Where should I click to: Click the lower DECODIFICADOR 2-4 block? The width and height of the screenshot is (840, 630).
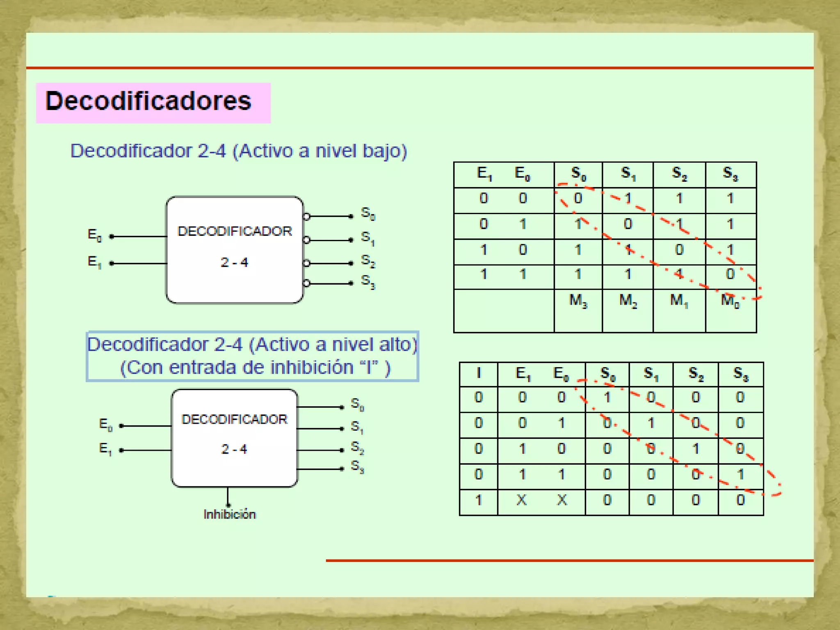tap(234, 438)
